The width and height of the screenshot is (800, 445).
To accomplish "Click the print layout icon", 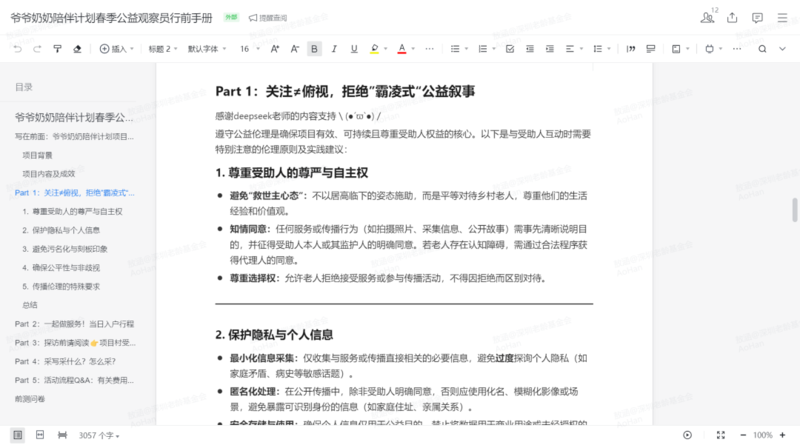I will pos(62,435).
